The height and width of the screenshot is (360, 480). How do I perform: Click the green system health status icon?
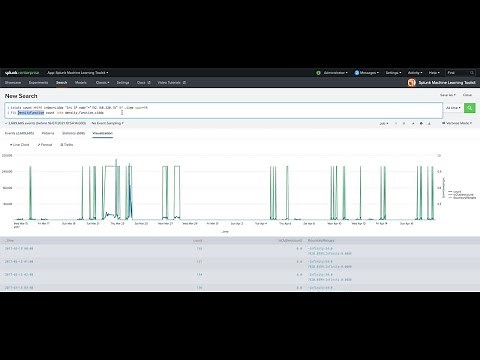(x=318, y=73)
